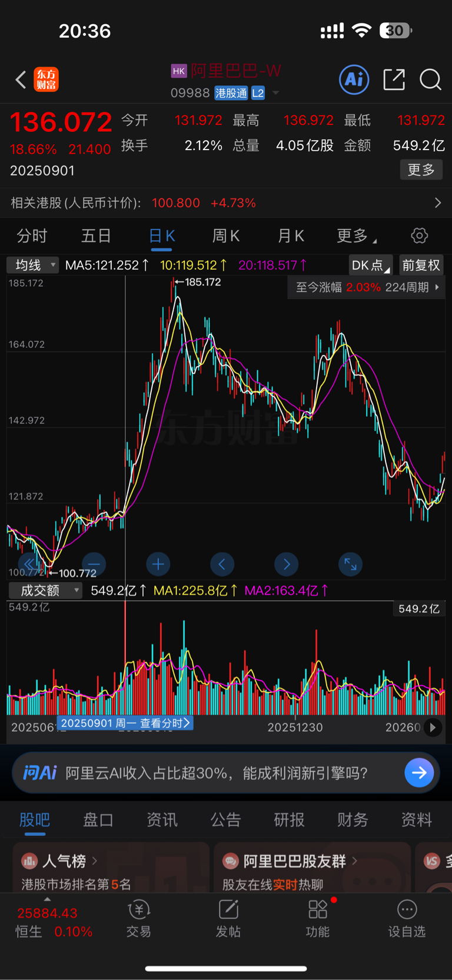Screen dimensions: 452x980
Task: Tap the 100.772 low price label
Action: click(x=78, y=573)
